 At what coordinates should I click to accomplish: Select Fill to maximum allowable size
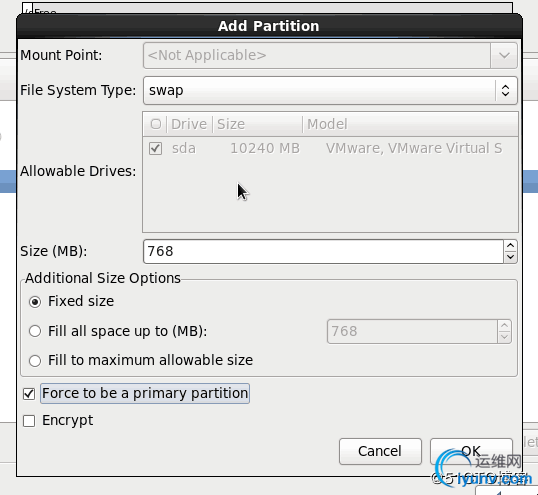[35, 361]
